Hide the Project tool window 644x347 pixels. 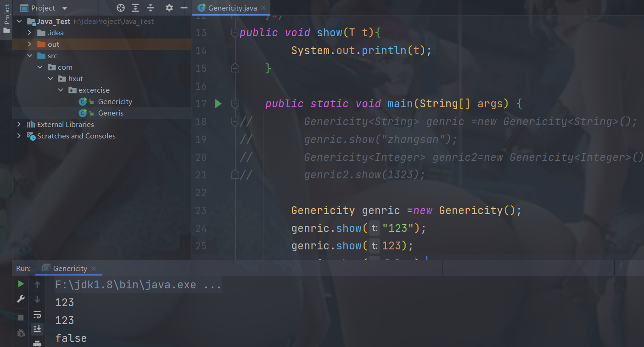184,8
